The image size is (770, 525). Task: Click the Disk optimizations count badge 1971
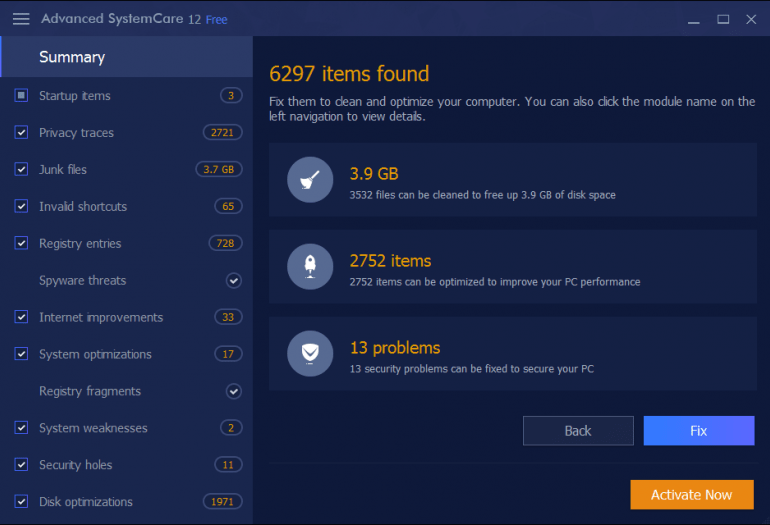(x=222, y=501)
